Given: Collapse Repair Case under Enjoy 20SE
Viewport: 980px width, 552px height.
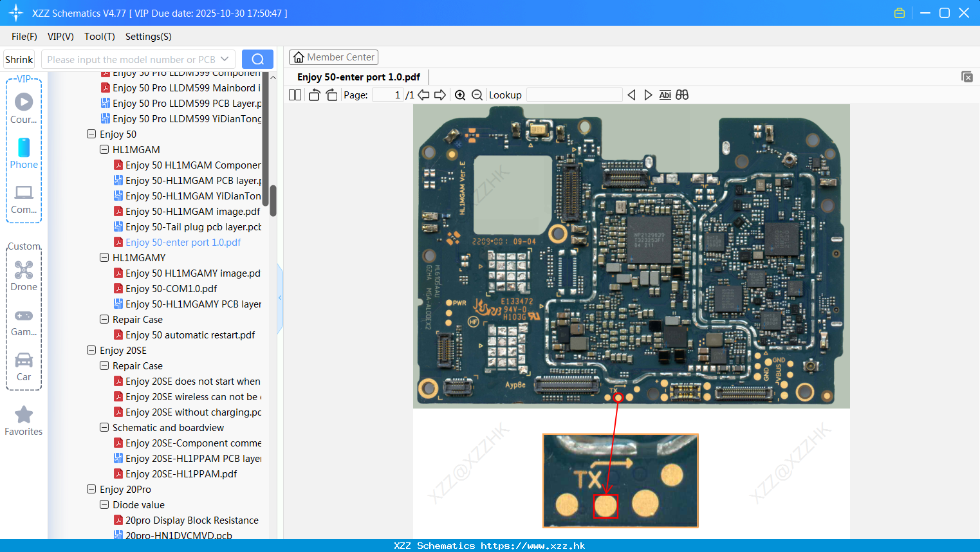Looking at the screenshot, I should click(x=104, y=365).
